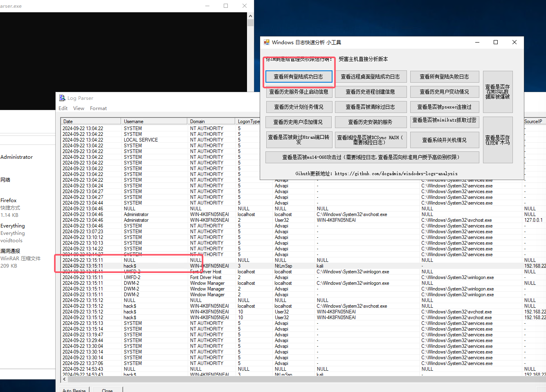Screen dimensions: 546x392
Task: Click 查看域控是否被DCSync HASH button
Action: (x=371, y=140)
